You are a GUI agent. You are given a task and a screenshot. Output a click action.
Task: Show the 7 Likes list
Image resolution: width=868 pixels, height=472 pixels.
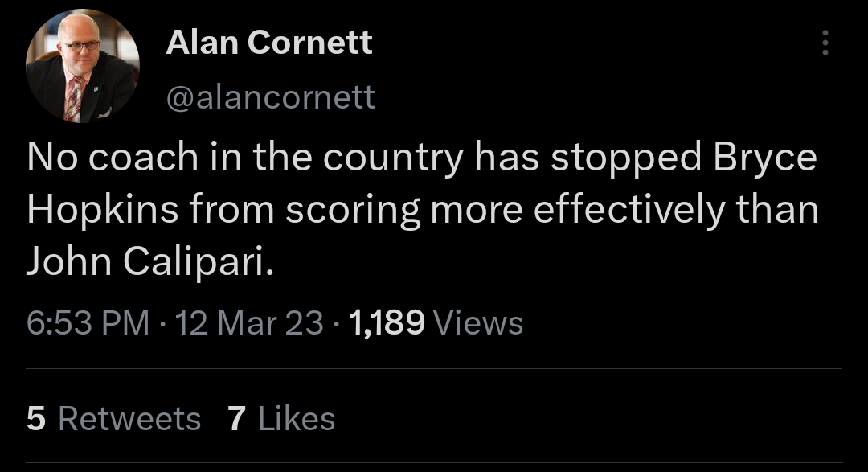point(280,419)
